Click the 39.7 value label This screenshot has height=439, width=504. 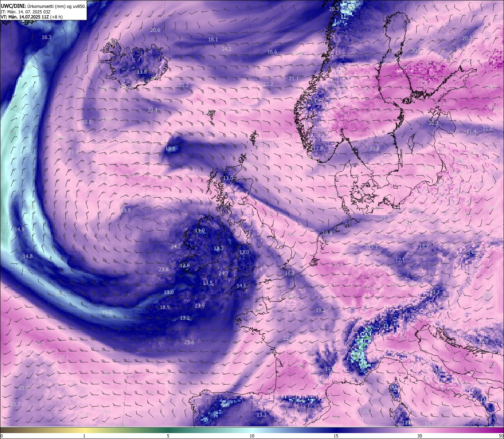tap(404, 337)
